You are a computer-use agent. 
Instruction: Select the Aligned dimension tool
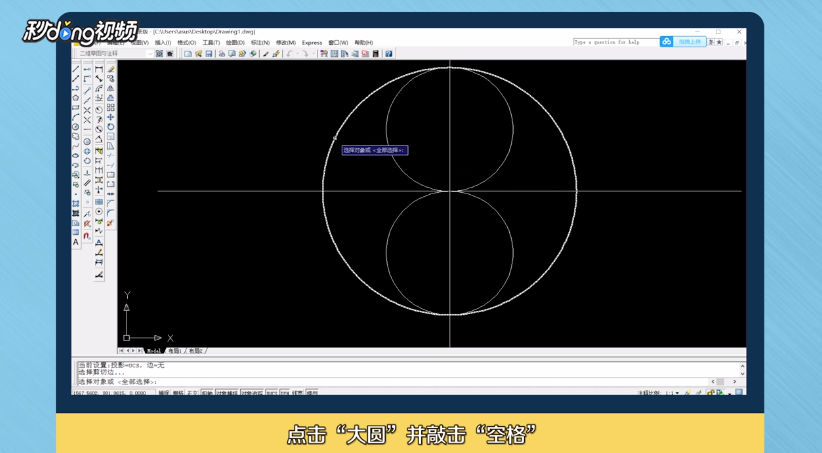[99, 79]
